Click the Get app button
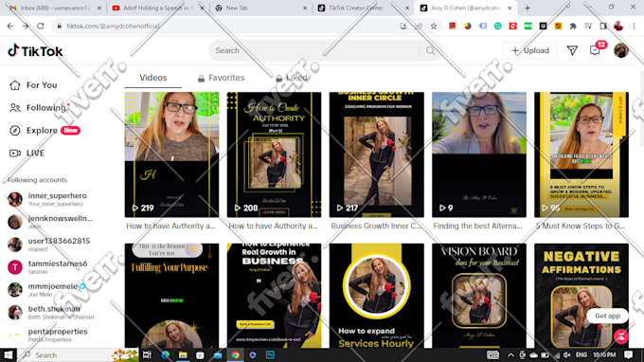 pyautogui.click(x=607, y=316)
